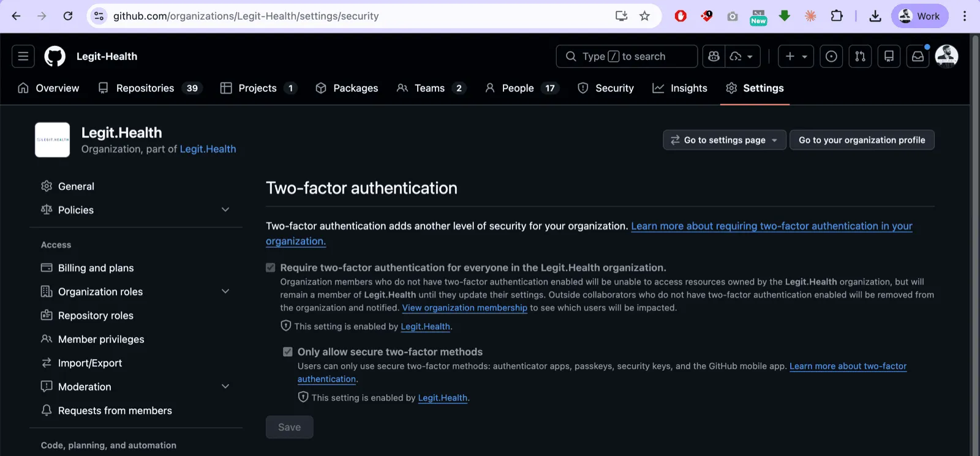Click Go to your organization profile
The width and height of the screenshot is (980, 456).
click(862, 140)
